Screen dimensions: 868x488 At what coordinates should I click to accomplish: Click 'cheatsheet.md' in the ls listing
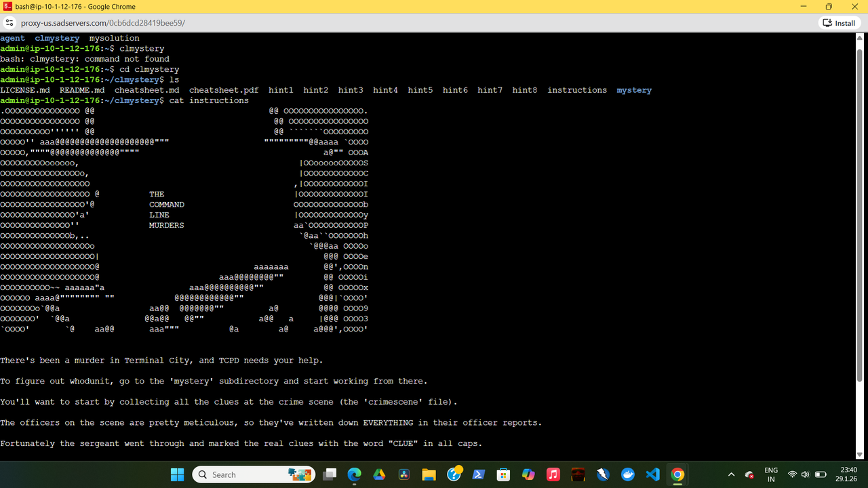(147, 90)
